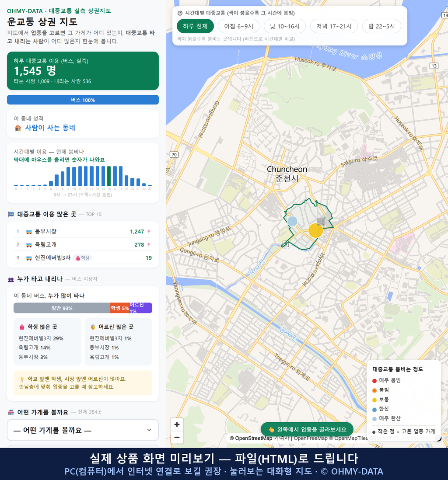Click the gray 일반 93% bar segment

click(x=62, y=308)
